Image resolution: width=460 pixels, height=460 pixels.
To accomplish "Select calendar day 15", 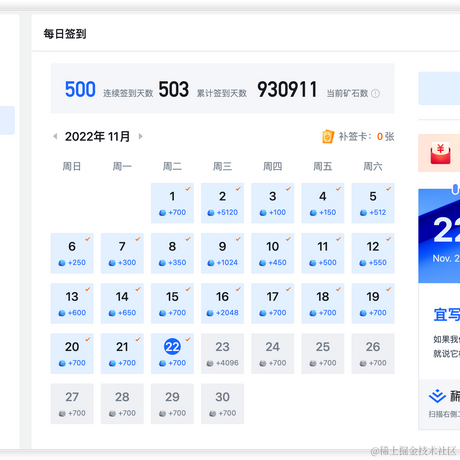I will (x=172, y=303).
